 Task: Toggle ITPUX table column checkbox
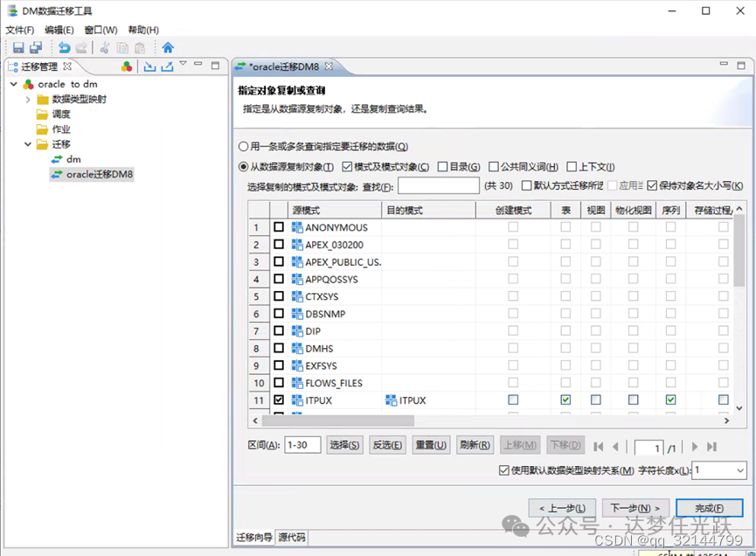(x=565, y=400)
